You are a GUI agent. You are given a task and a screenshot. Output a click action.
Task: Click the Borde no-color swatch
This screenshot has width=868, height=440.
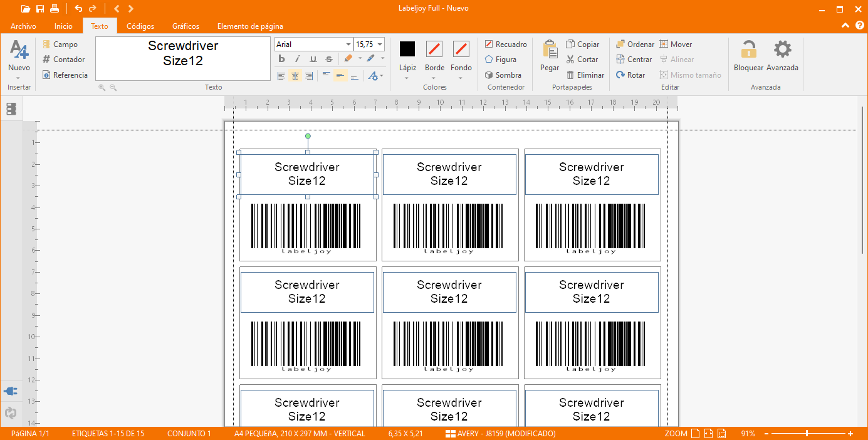[434, 49]
